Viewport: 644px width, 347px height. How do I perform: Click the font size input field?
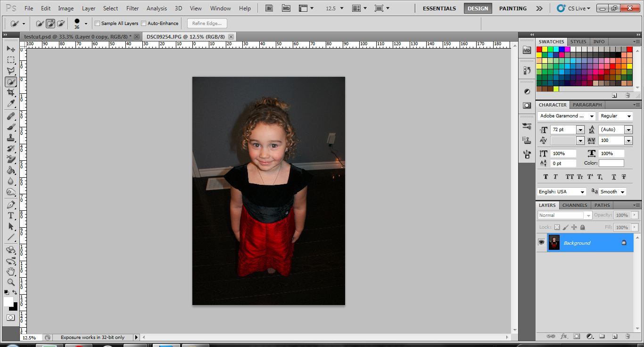[563, 129]
